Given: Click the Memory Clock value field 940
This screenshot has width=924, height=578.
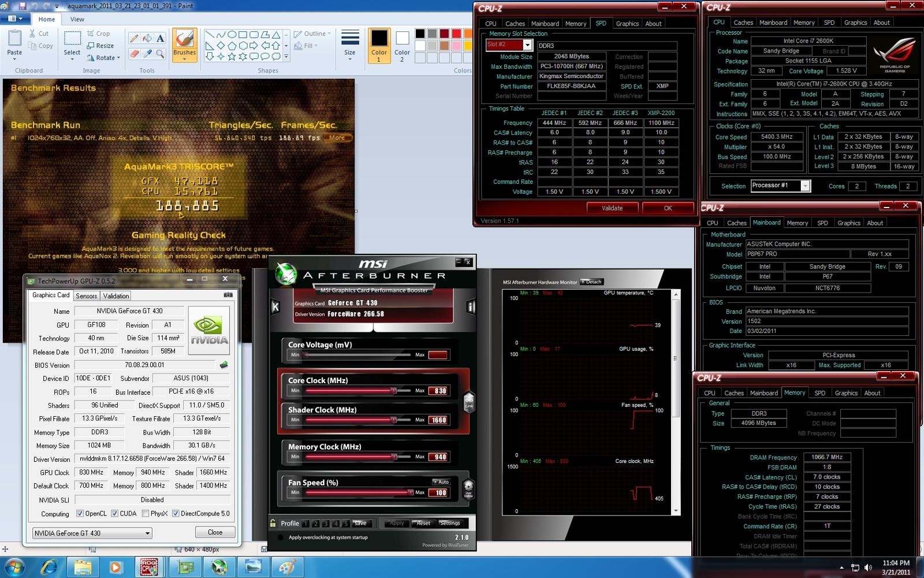Looking at the screenshot, I should click(x=438, y=457).
